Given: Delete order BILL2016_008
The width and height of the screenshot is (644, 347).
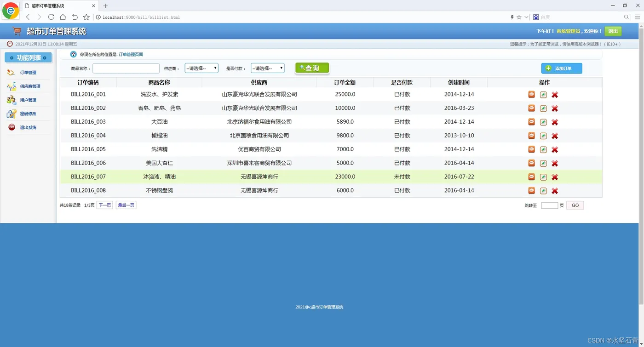Looking at the screenshot, I should click(x=555, y=191).
